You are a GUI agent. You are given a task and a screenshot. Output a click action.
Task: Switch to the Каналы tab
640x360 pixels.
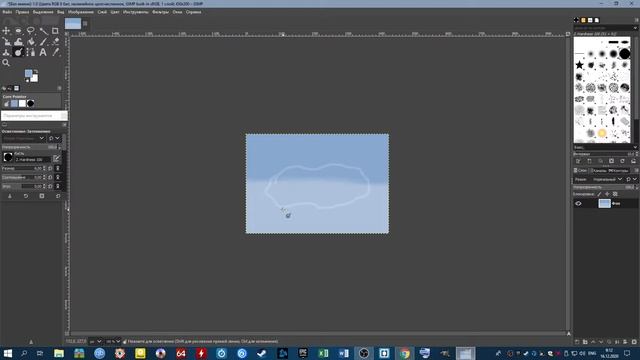599,171
